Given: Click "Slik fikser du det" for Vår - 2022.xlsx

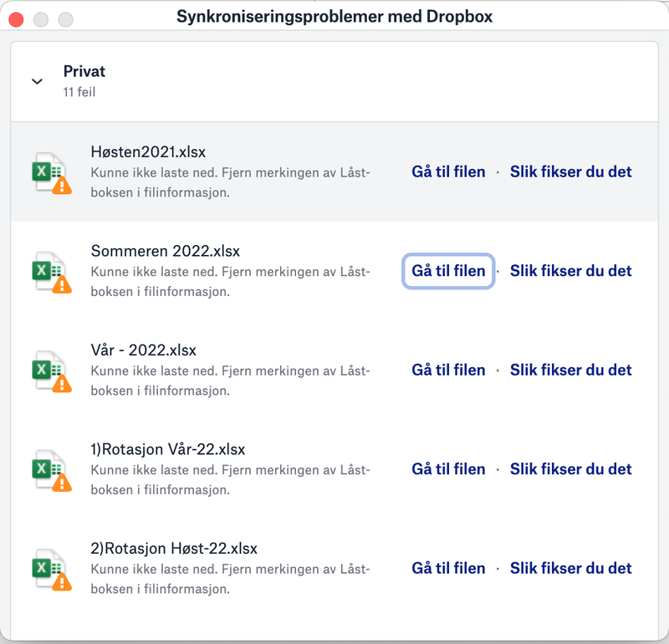Looking at the screenshot, I should click(570, 370).
